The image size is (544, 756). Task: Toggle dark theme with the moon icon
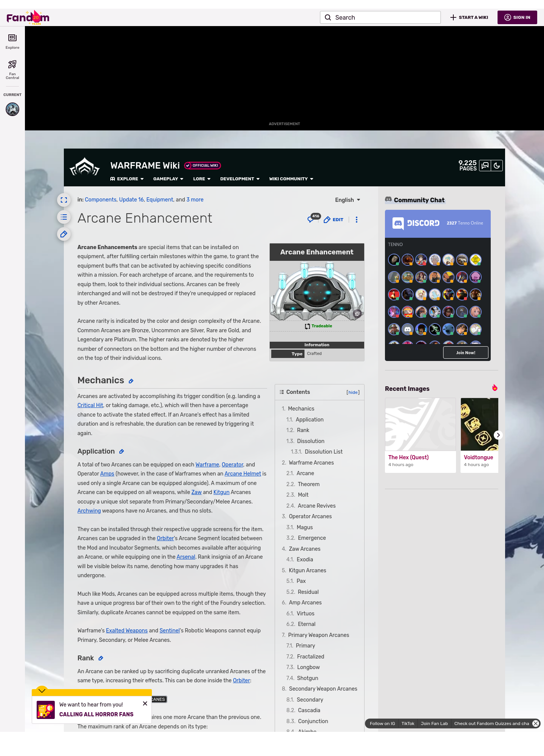(x=497, y=166)
